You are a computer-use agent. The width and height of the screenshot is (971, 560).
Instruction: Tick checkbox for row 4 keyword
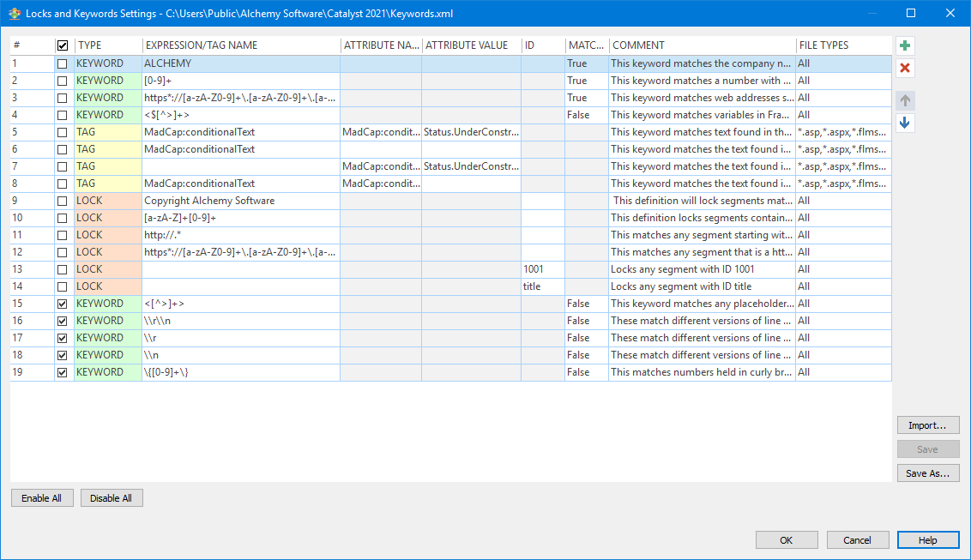click(x=62, y=114)
